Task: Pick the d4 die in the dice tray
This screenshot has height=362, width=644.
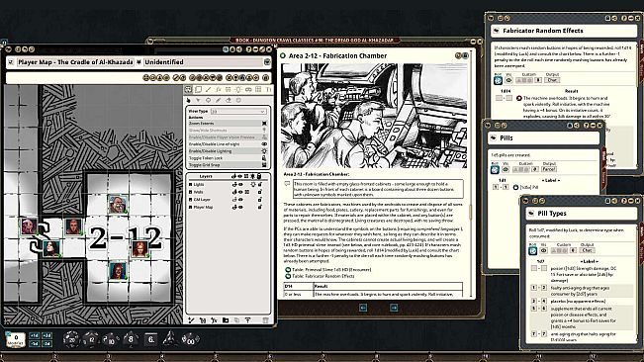Action: [169, 339]
